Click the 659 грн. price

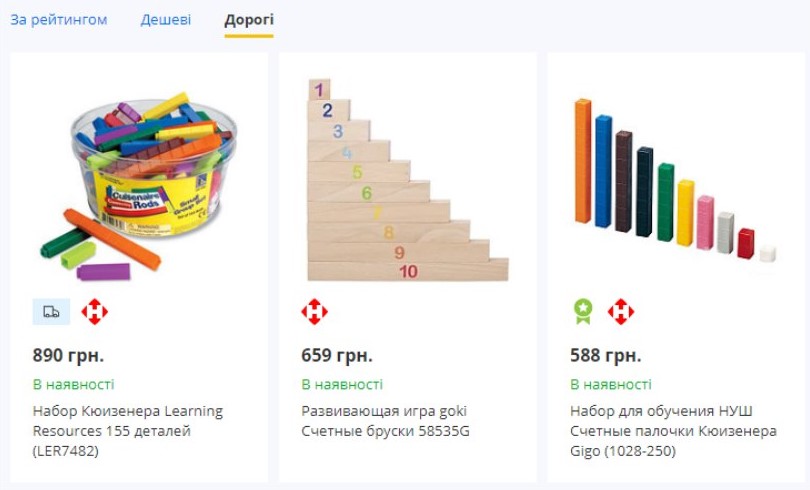pyautogui.click(x=337, y=355)
